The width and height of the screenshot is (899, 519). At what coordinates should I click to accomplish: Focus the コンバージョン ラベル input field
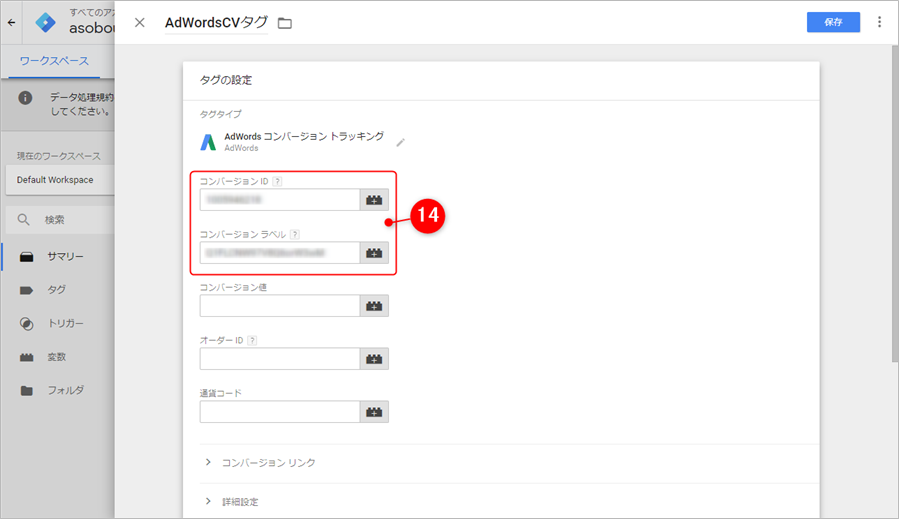tap(280, 253)
